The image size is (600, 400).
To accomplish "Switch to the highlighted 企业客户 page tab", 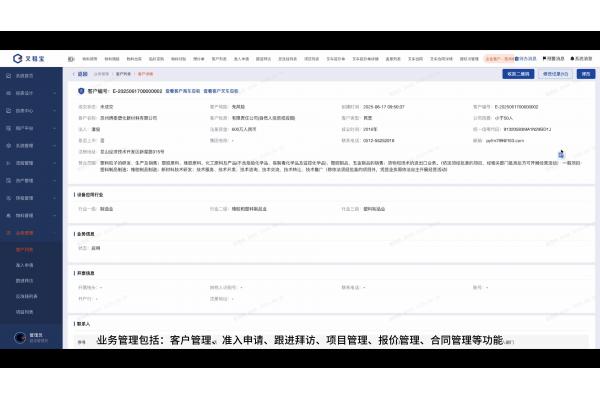I will 496,59.
